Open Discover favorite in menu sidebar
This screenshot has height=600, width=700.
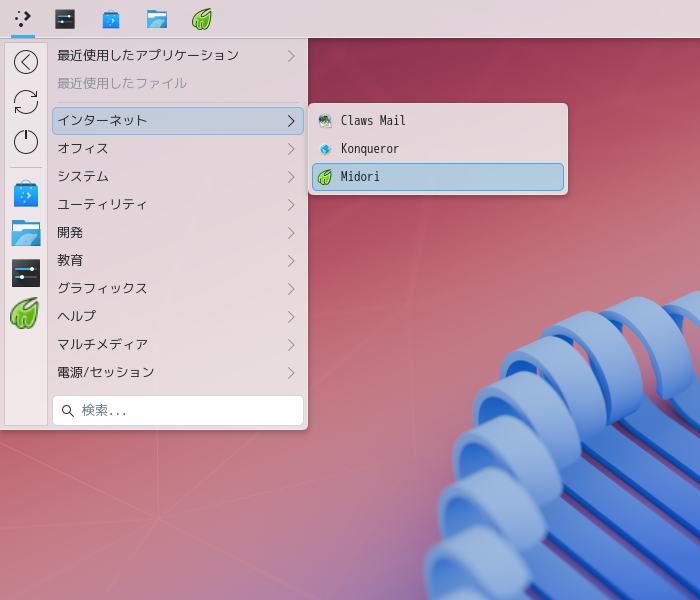(26, 194)
